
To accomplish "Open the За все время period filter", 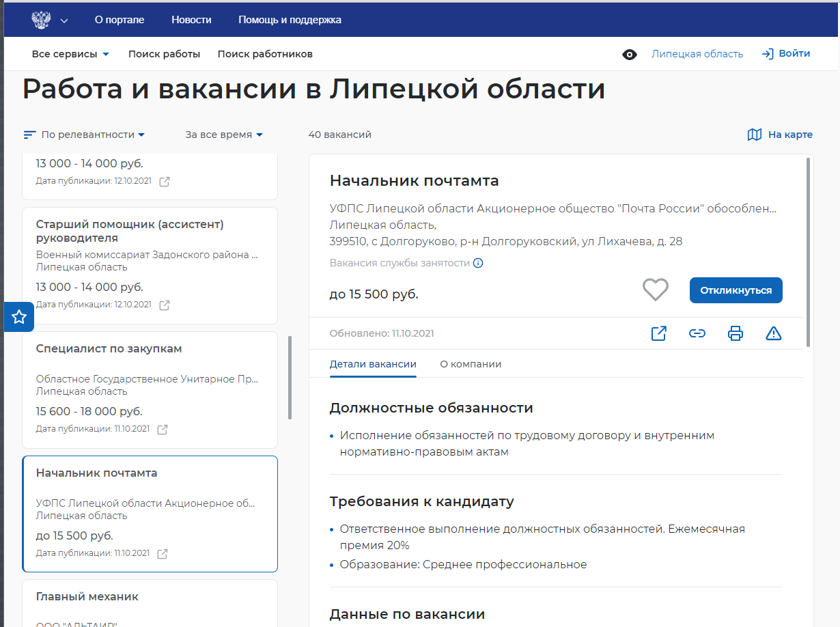I will 224,135.
